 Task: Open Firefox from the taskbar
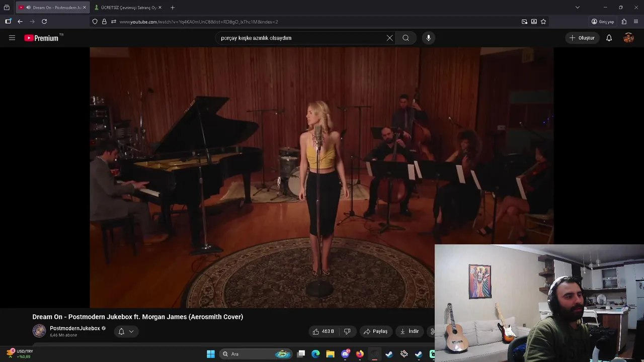tap(360, 354)
